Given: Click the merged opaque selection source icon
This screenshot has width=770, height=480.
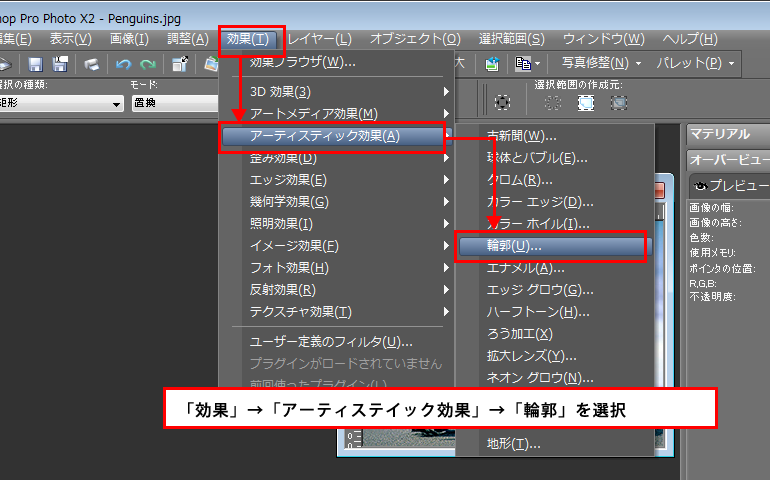Looking at the screenshot, I should (x=619, y=103).
